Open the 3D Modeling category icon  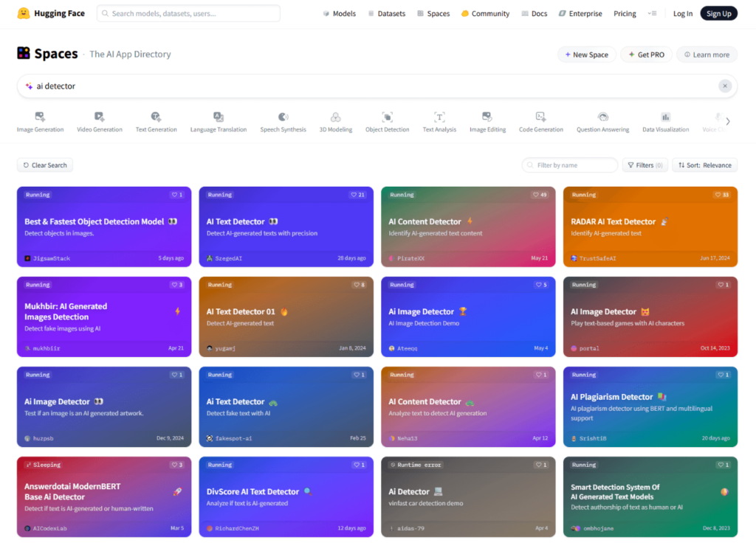tap(335, 117)
